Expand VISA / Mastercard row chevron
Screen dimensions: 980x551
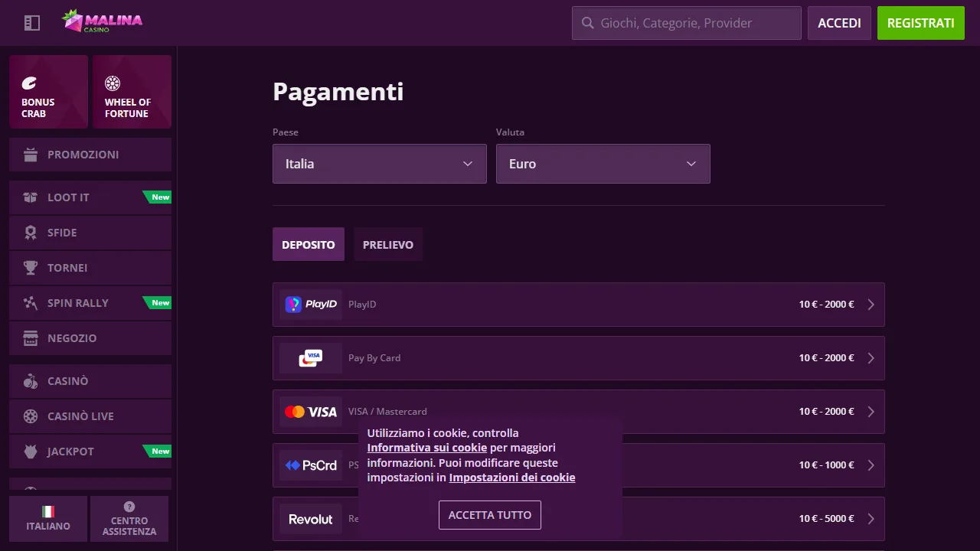pyautogui.click(x=871, y=412)
